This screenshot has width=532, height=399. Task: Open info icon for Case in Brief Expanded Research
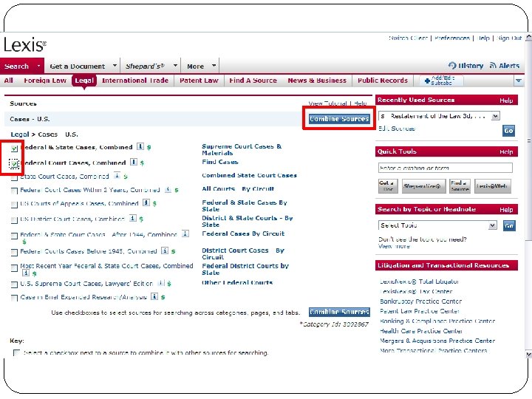click(x=154, y=296)
